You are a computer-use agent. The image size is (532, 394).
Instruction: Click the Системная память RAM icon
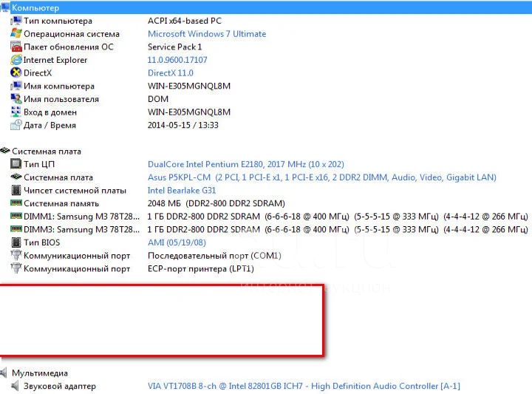16,203
